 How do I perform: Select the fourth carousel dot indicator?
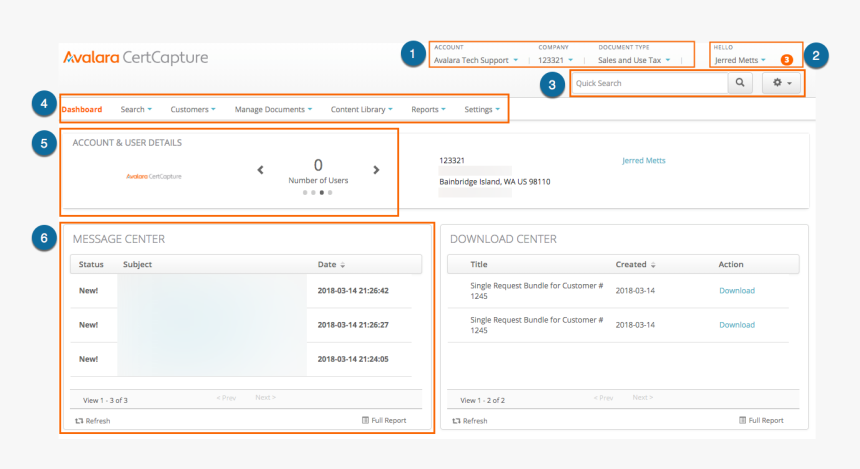point(330,193)
